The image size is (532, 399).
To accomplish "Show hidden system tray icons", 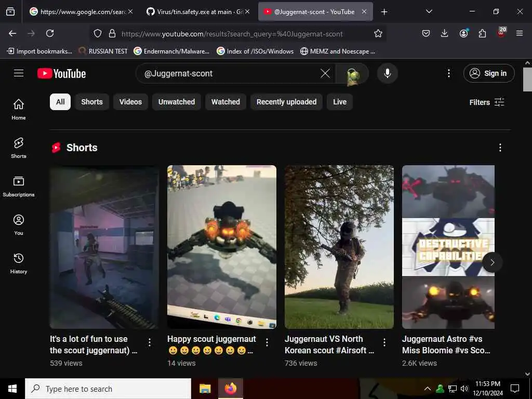I will pos(428,389).
